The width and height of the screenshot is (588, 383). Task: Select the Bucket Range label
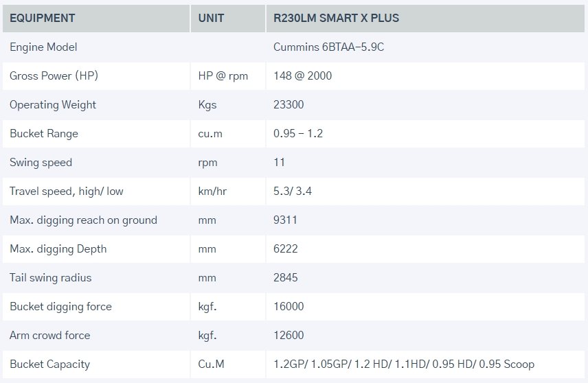point(44,134)
